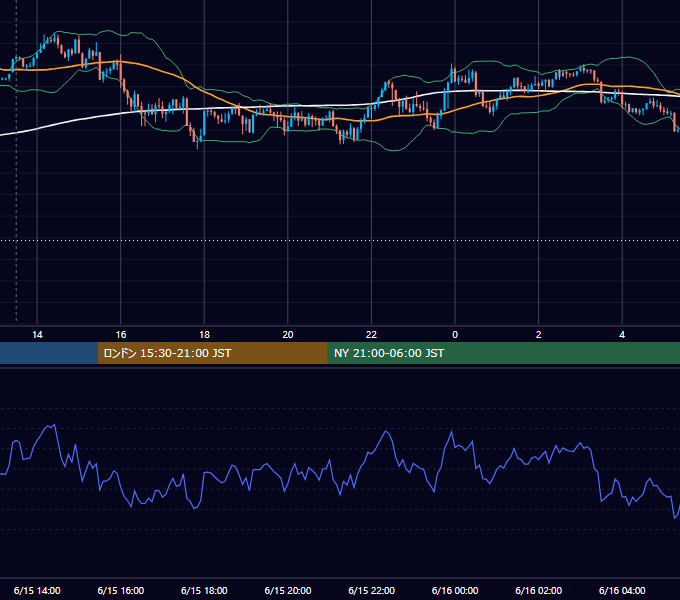
Task: Select the ロンドン 15:30-21:00 JST session bar
Action: (x=212, y=353)
